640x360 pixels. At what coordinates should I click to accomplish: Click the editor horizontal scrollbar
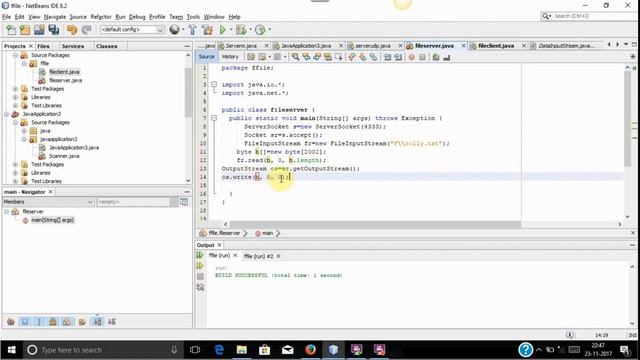click(375, 224)
